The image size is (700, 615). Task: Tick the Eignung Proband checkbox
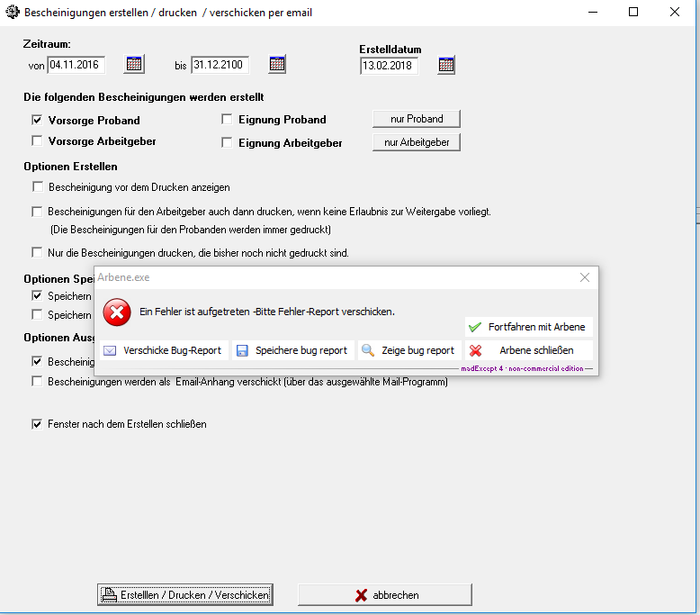click(227, 119)
